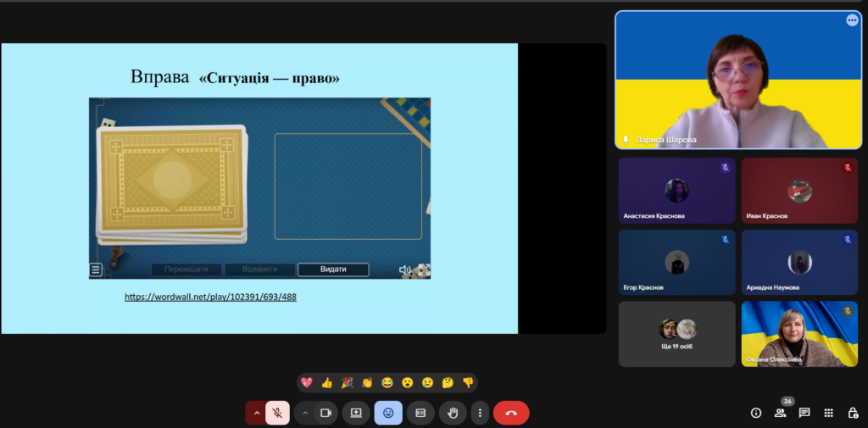Screen dimensions: 868x428
Task: Click the 'Ще 19 осіб' participants tile
Action: tap(676, 334)
